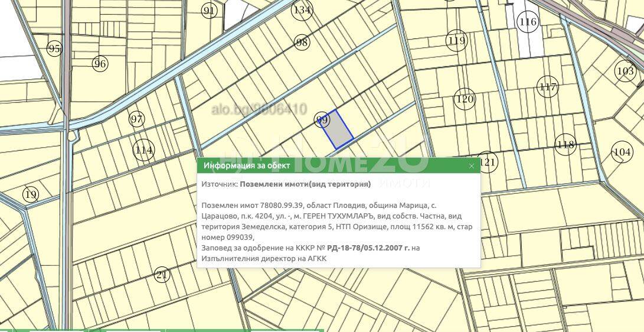Click map block number 119
644x332 pixels.
coord(457,40)
